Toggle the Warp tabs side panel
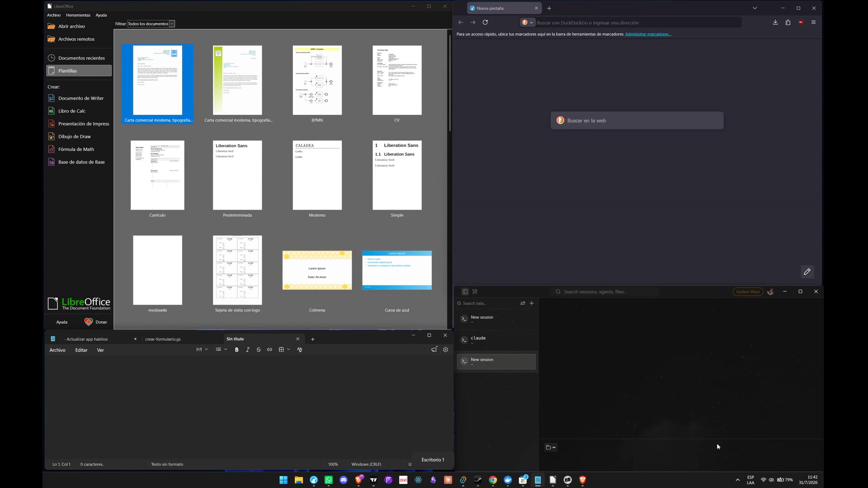The image size is (868, 488). click(x=465, y=292)
